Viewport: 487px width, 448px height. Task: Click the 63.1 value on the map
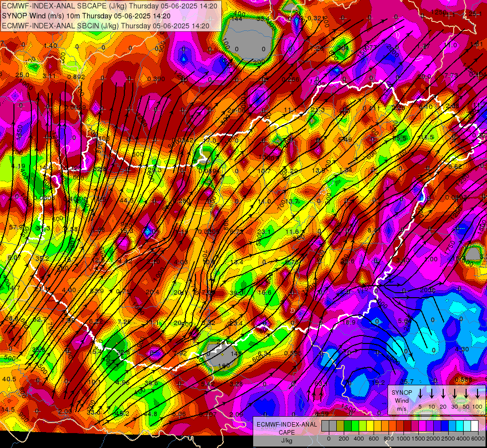(x=320, y=384)
